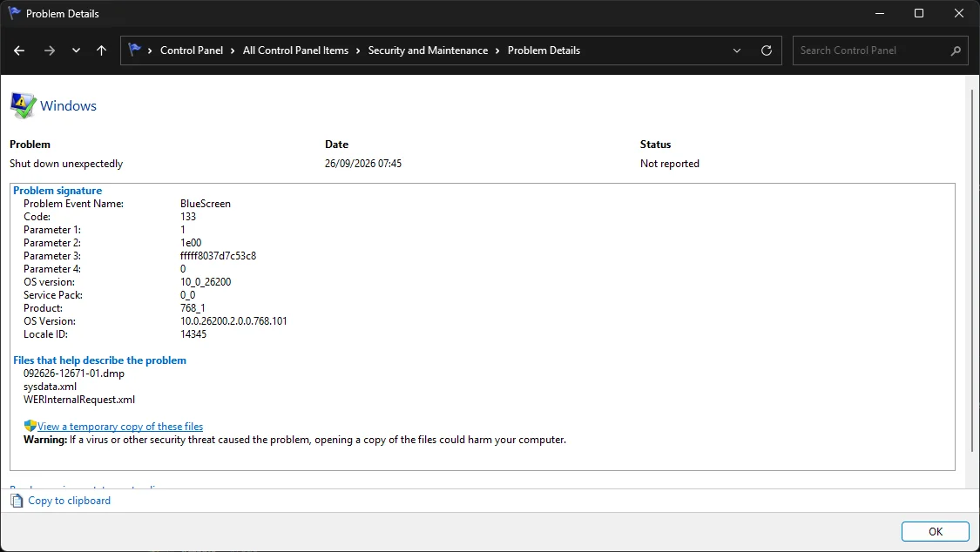Open View a temporary copy of these files
The height and width of the screenshot is (552, 980).
[120, 427]
